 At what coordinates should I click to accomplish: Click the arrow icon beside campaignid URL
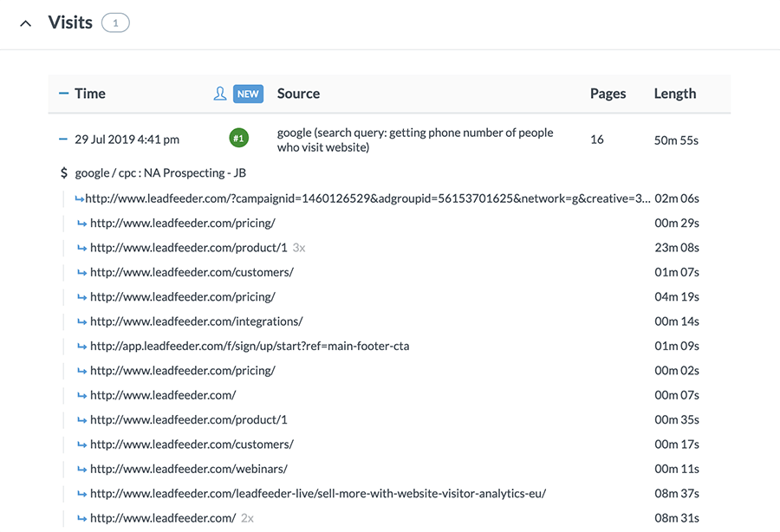click(79, 199)
